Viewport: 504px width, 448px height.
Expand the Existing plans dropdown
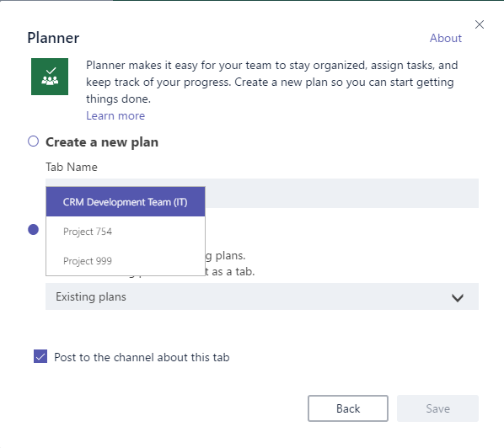(262, 296)
